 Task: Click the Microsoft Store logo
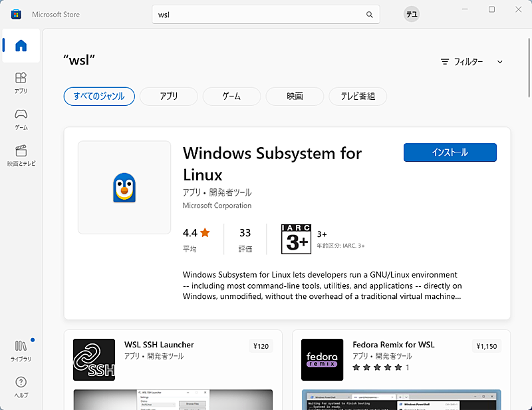[15, 13]
